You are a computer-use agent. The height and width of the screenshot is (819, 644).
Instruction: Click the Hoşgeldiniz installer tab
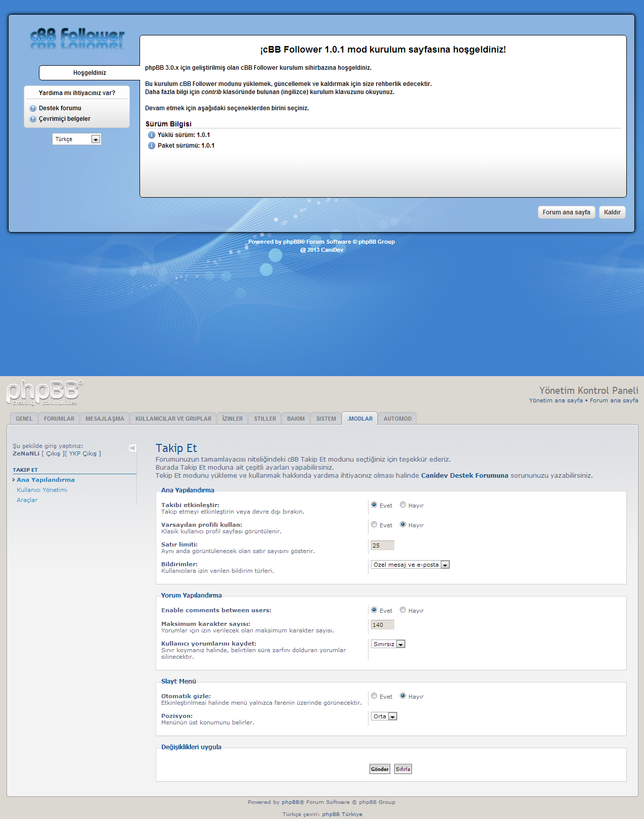pos(89,73)
